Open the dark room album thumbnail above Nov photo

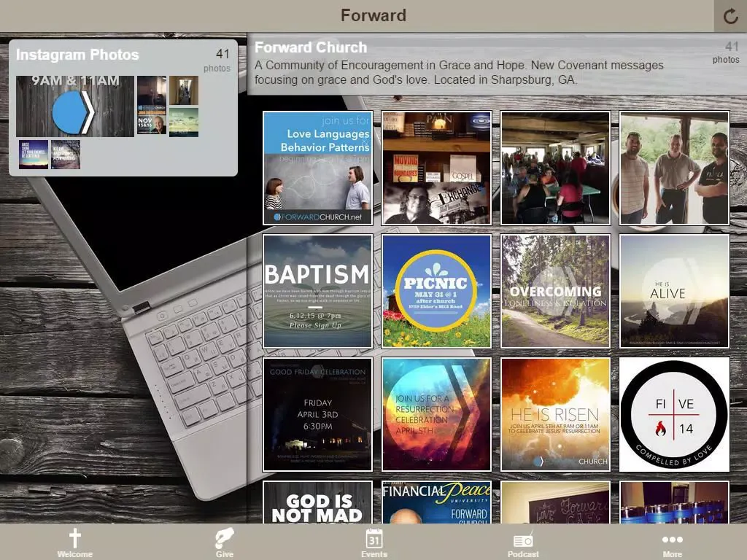[x=152, y=90]
